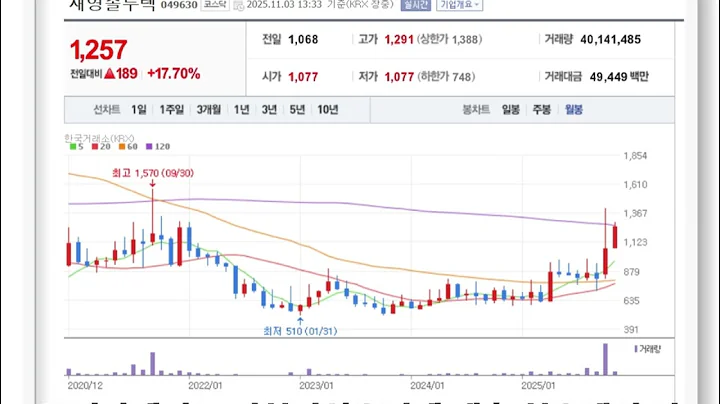The height and width of the screenshot is (404, 720).
Task: Click the 최고 1,570 (09/30) marker
Action: coord(152,173)
